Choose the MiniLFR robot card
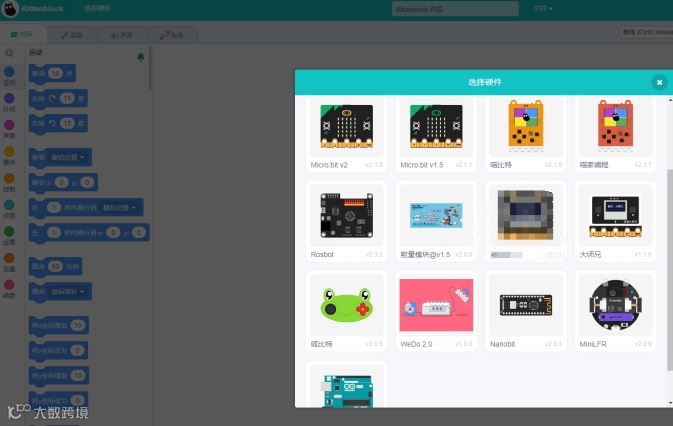The width and height of the screenshot is (673, 426). point(615,311)
